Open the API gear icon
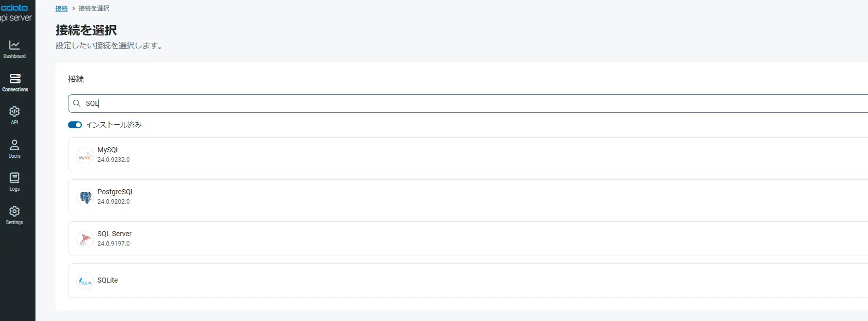 pos(14,111)
